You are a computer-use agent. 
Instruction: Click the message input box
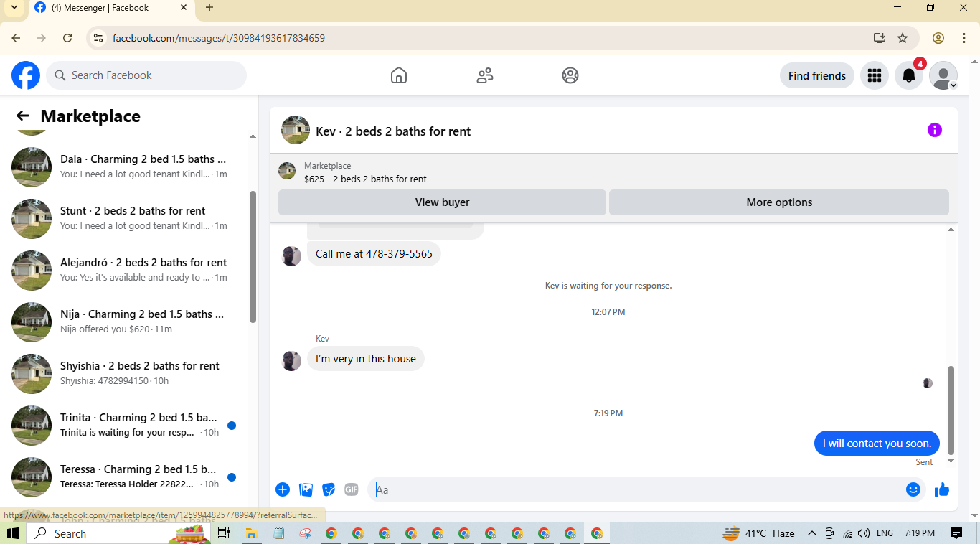tap(636, 489)
